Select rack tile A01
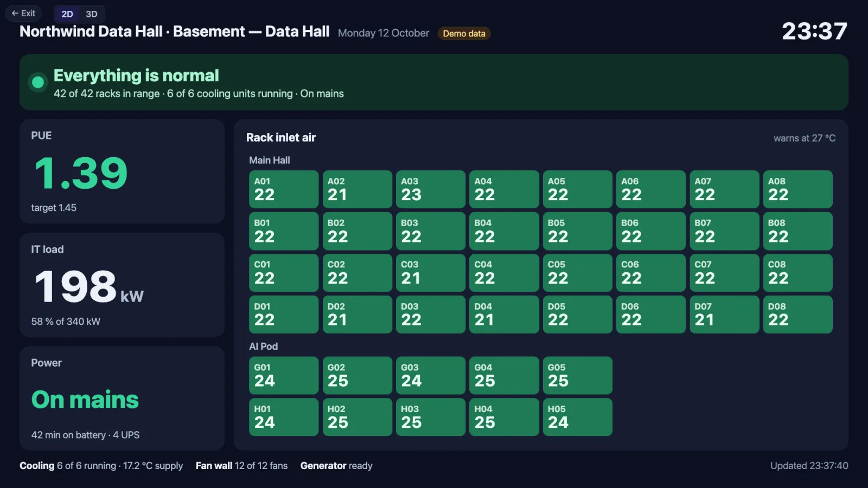This screenshot has height=488, width=868. [284, 189]
